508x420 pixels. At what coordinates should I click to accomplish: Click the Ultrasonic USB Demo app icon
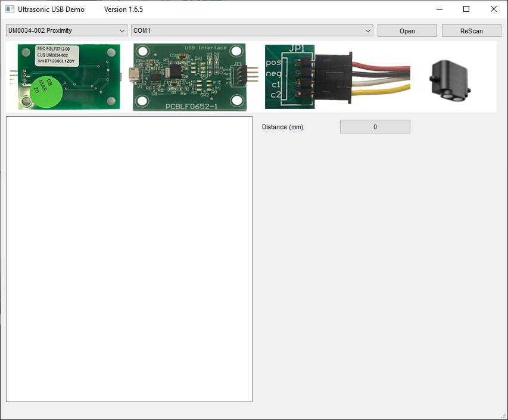point(10,10)
